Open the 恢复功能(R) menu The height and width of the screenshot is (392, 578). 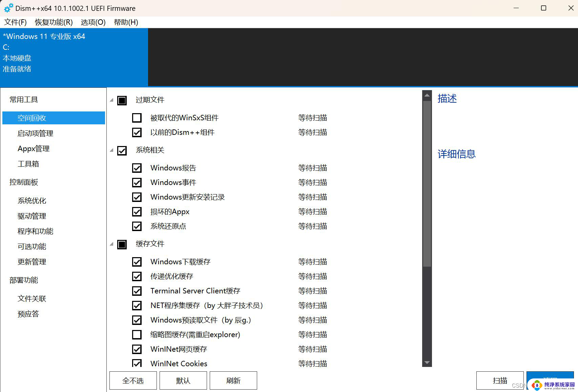tap(54, 22)
